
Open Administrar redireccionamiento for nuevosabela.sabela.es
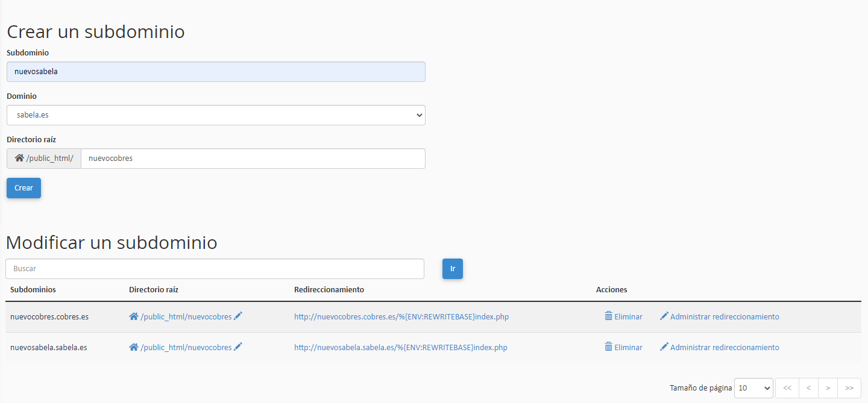(725, 347)
